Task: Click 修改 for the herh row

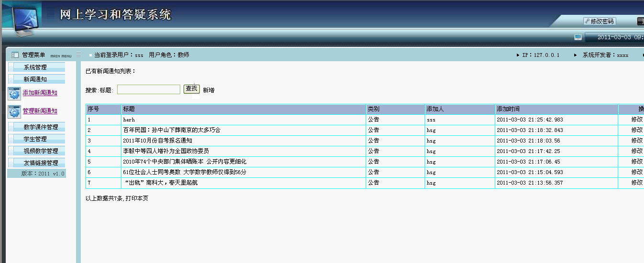Action: (x=637, y=120)
